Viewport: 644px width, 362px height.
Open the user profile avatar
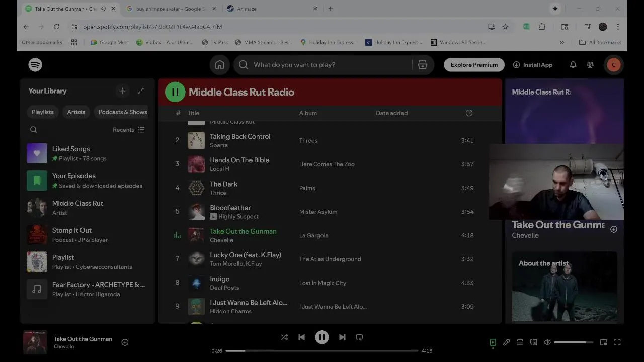point(613,65)
